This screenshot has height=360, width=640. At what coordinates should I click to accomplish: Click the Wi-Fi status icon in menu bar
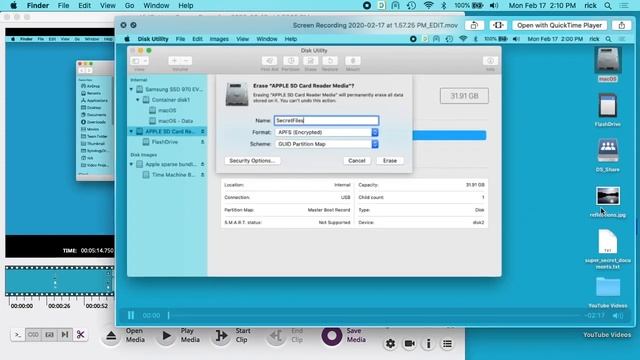pos(428,6)
